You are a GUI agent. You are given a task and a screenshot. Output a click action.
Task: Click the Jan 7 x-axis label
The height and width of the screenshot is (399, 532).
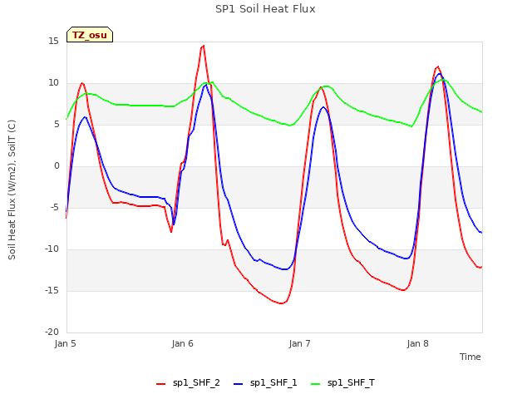pyautogui.click(x=300, y=343)
